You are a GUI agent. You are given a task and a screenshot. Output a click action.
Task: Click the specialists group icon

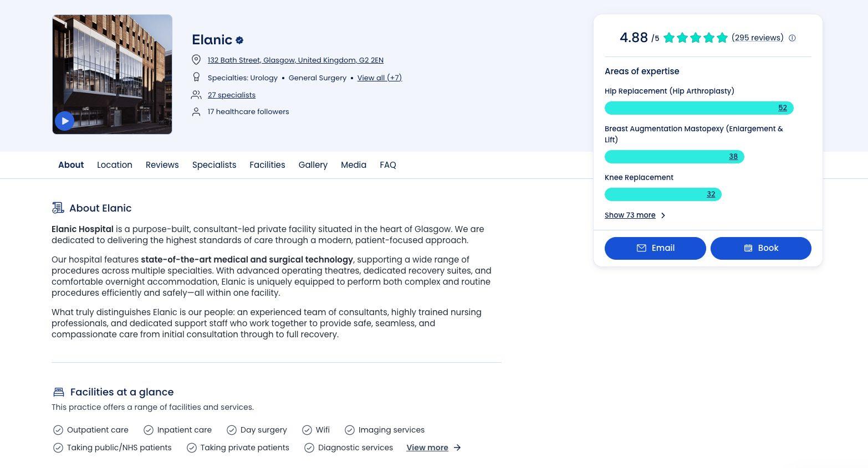(x=196, y=95)
